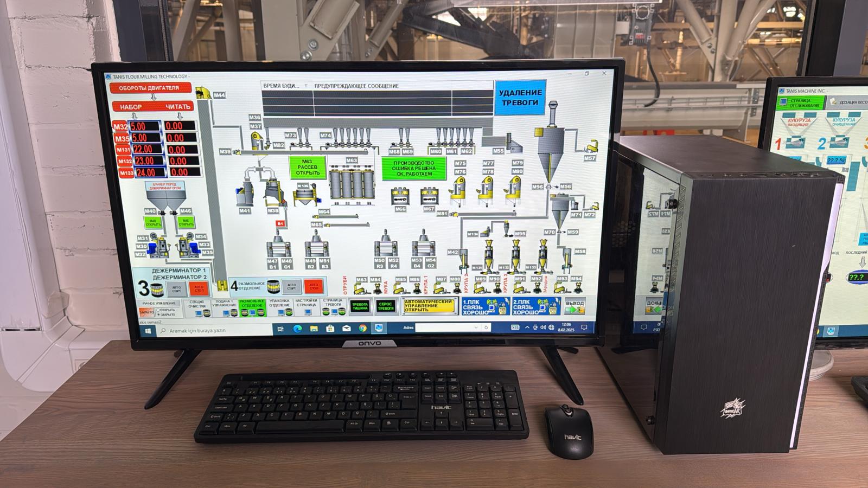Click roller mill M53 B4 icon

423,243
